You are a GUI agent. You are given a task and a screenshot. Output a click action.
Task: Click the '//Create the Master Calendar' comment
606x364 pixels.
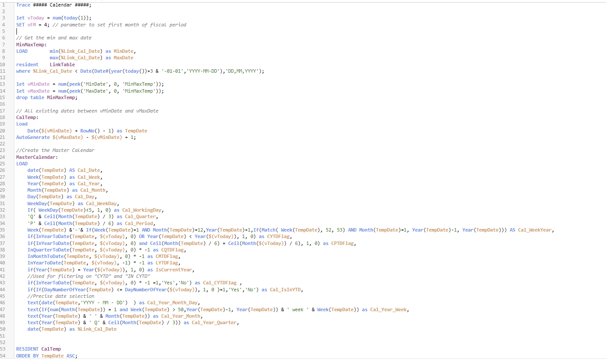coord(55,150)
